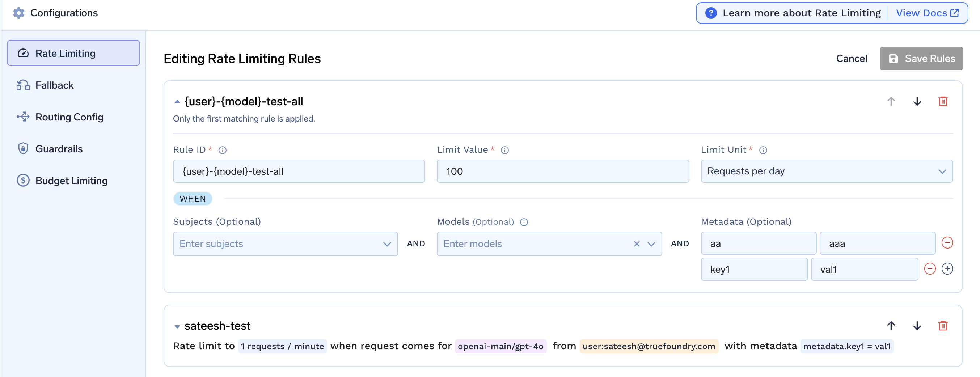Focus the Limit Value field with 100
Viewport: 980px width, 377px height.
[x=563, y=171]
